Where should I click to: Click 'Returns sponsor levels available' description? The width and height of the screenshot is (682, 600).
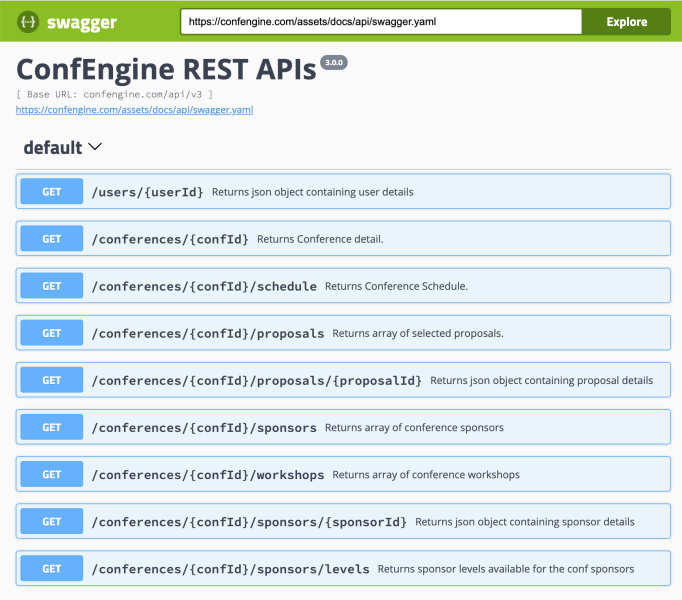pos(506,569)
